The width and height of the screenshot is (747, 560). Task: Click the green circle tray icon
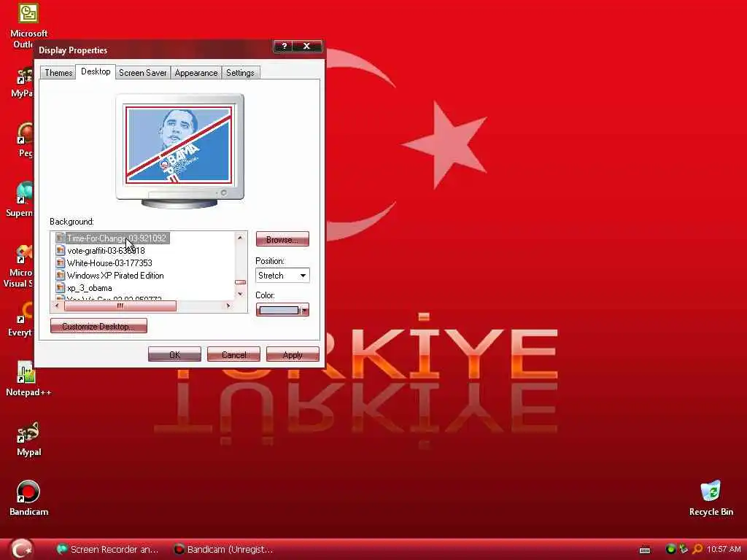tap(670, 550)
